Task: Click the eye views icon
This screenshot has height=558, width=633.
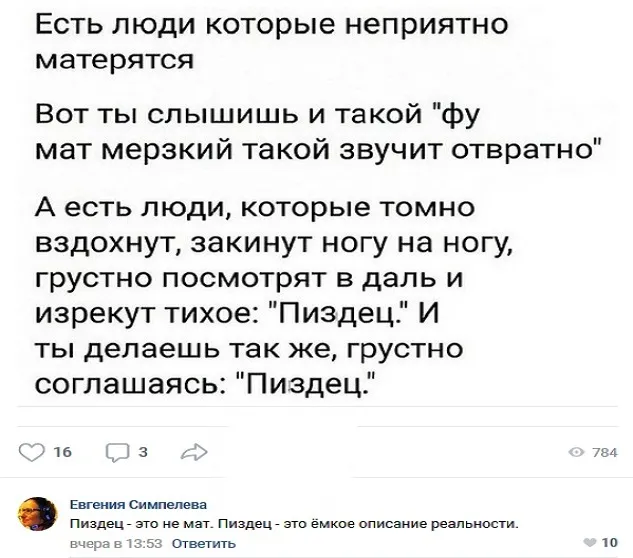Action: click(x=577, y=453)
